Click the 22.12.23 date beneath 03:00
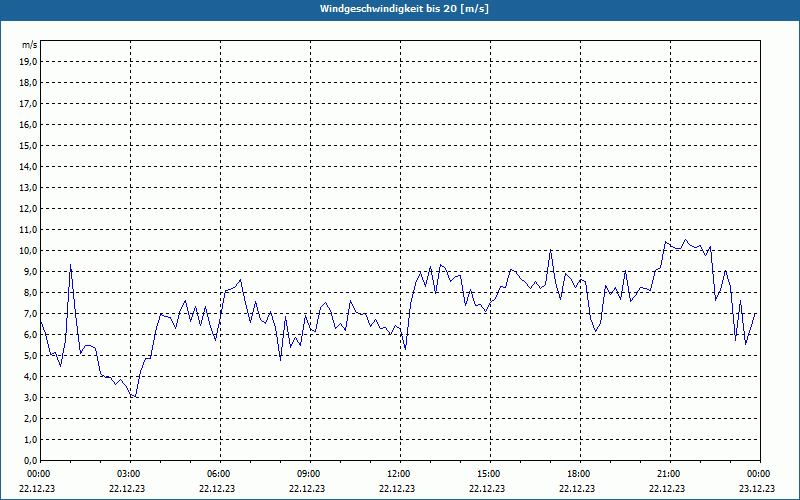The image size is (800, 500). [x=127, y=488]
